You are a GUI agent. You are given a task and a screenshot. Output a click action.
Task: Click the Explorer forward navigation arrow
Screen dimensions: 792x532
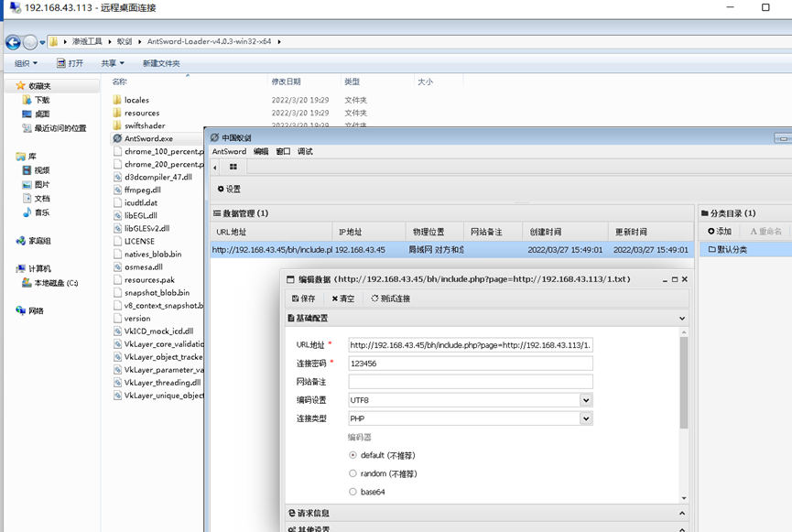coord(30,42)
